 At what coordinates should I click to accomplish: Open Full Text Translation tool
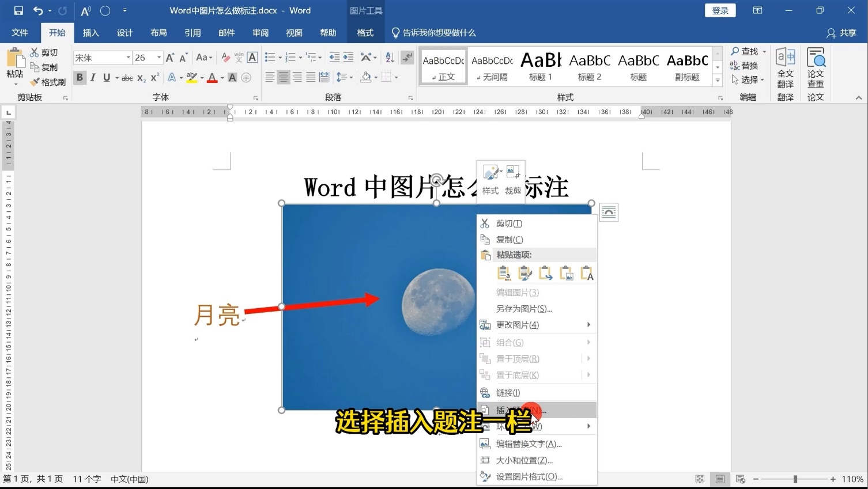tap(785, 67)
